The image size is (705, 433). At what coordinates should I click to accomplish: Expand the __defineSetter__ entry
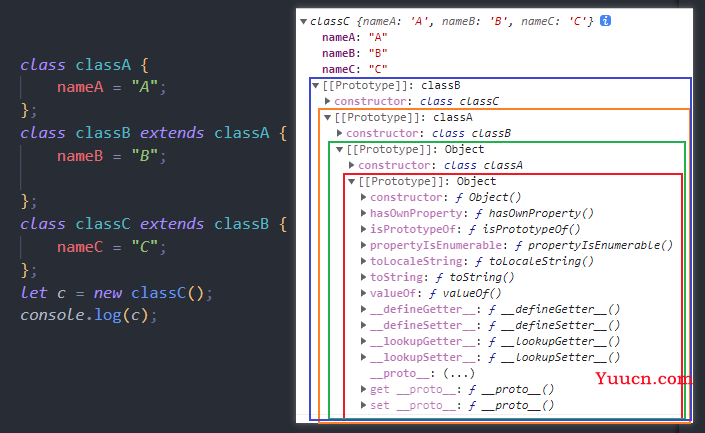364,325
